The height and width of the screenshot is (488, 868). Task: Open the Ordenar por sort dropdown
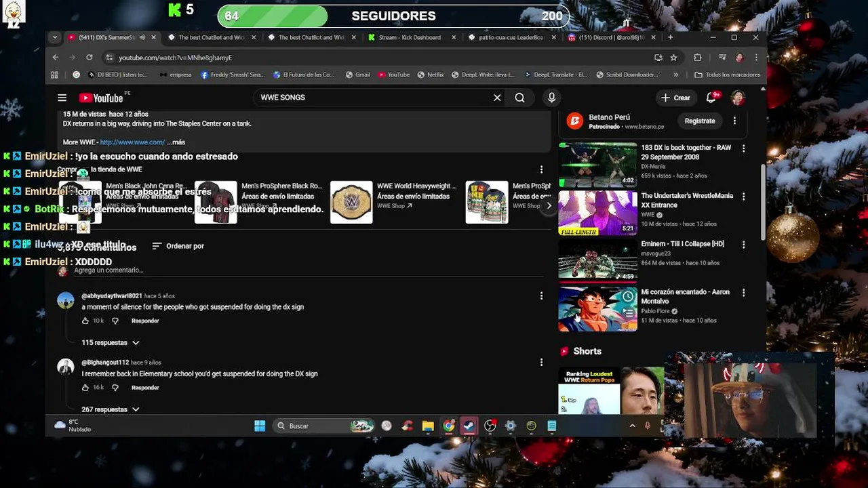tap(178, 246)
